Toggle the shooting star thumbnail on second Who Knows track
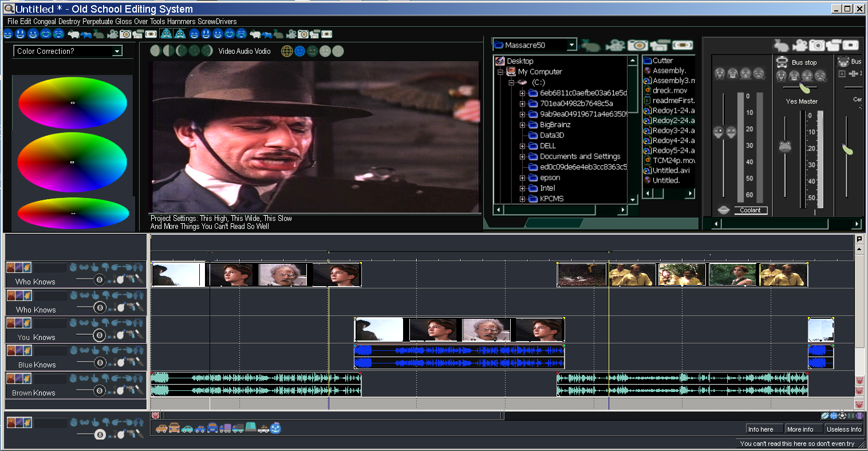Image resolution: width=868 pixels, height=451 pixels. coord(27,295)
